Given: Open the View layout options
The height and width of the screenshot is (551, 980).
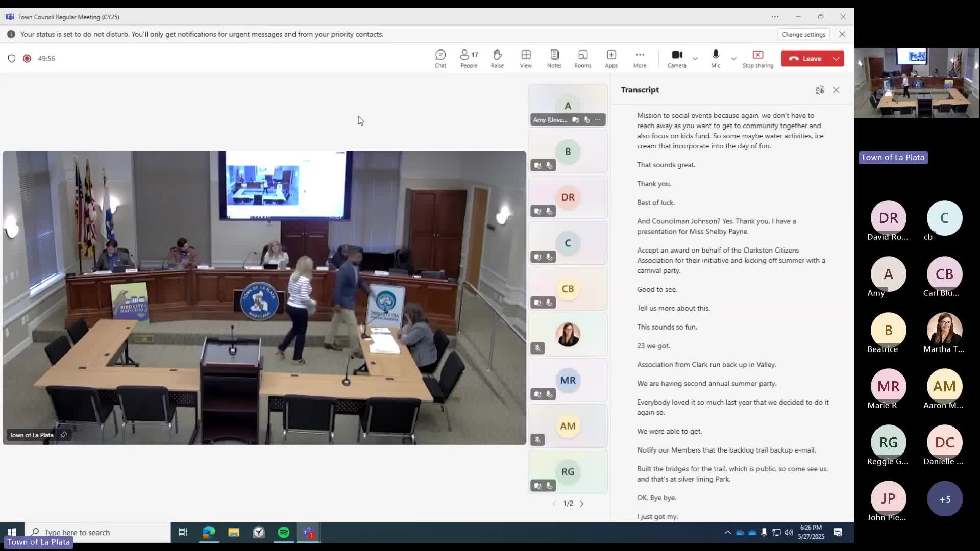Looking at the screenshot, I should pyautogui.click(x=526, y=58).
